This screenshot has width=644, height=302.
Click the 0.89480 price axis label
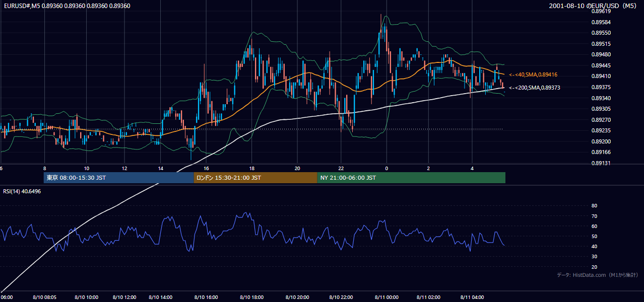coord(600,54)
